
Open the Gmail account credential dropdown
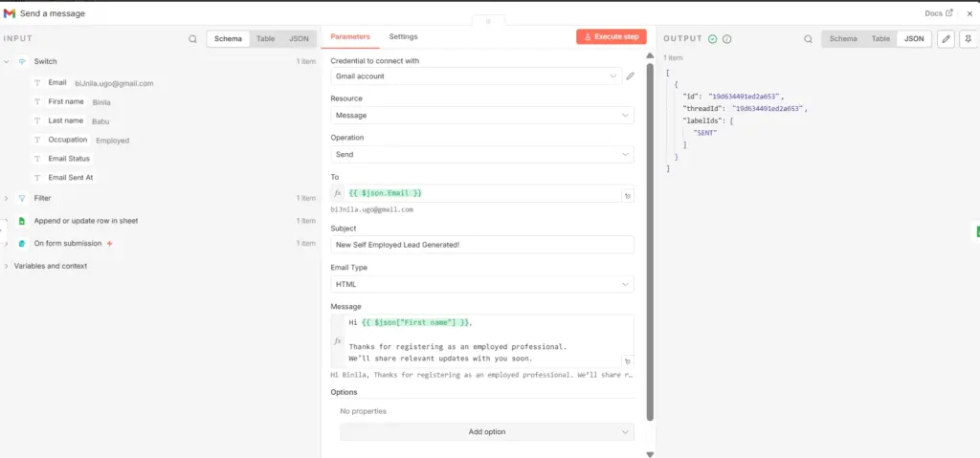[477, 76]
